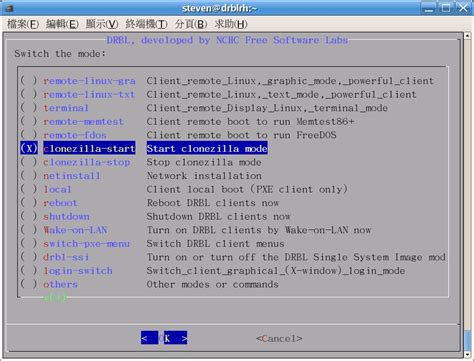The height and width of the screenshot is (361, 474).
Task: Click 'Switch_client_graphical_(X-window)_login_mode' description
Action: [276, 271]
